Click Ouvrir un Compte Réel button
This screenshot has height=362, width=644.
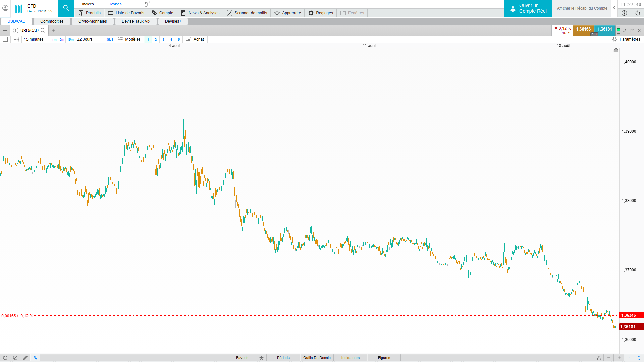[x=528, y=8]
